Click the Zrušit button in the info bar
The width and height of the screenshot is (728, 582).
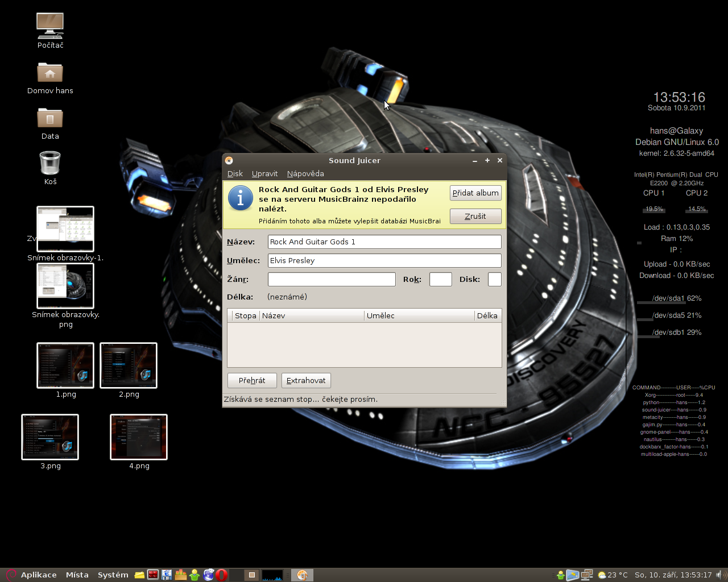pos(475,217)
